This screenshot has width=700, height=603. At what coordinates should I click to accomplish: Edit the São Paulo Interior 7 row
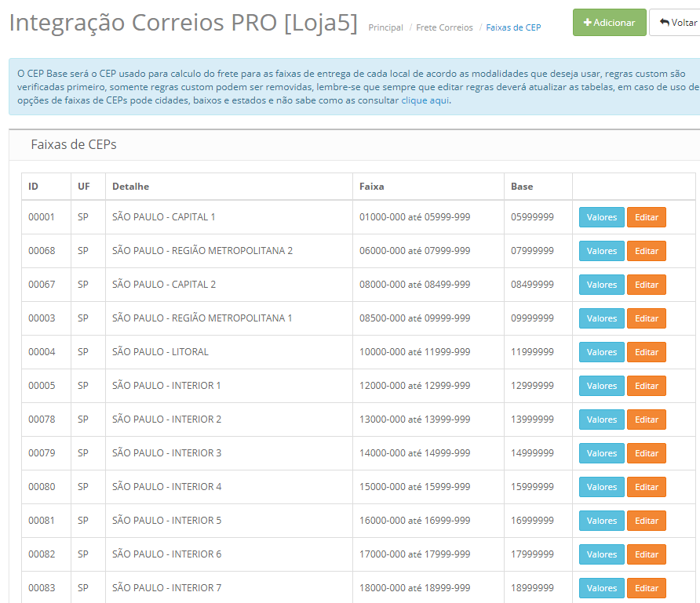pos(646,588)
